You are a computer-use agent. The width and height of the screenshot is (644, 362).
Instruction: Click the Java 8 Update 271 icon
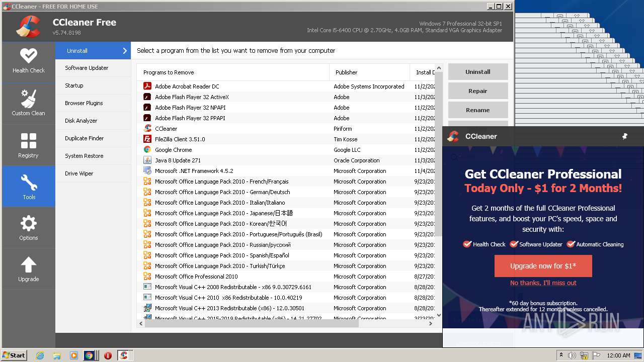click(147, 160)
